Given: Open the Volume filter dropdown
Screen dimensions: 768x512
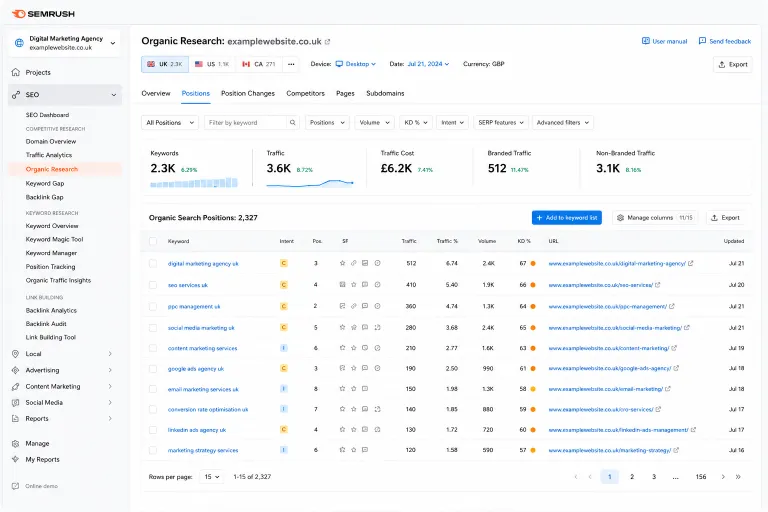Looking at the screenshot, I should pos(374,122).
